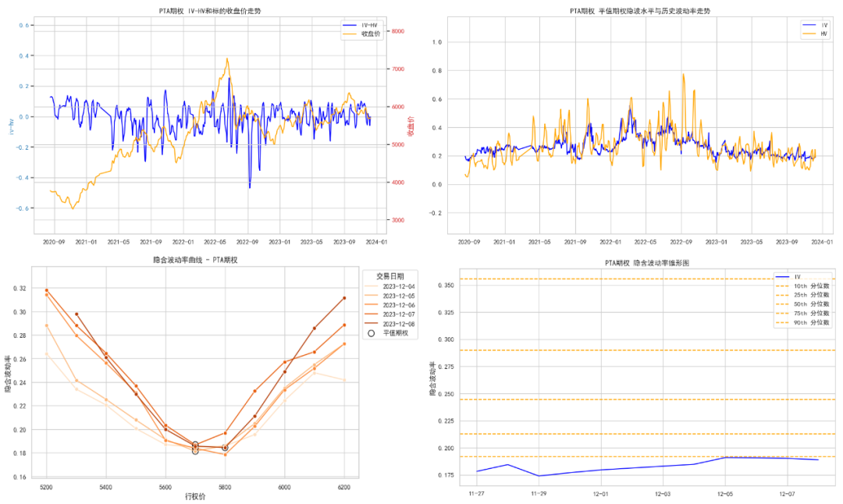The width and height of the screenshot is (843, 504).
Task: Click the '2022-05' date tick in IV-HV chart
Action: [215, 242]
